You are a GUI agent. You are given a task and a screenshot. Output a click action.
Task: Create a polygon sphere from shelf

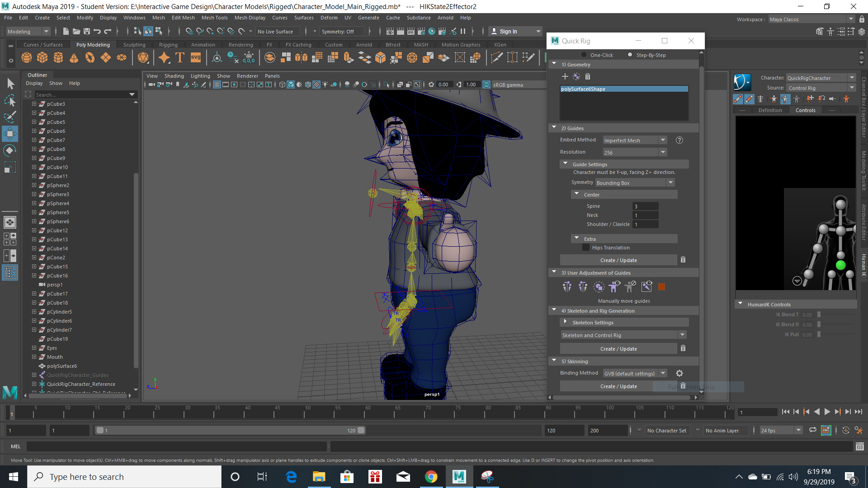pyautogui.click(x=27, y=57)
